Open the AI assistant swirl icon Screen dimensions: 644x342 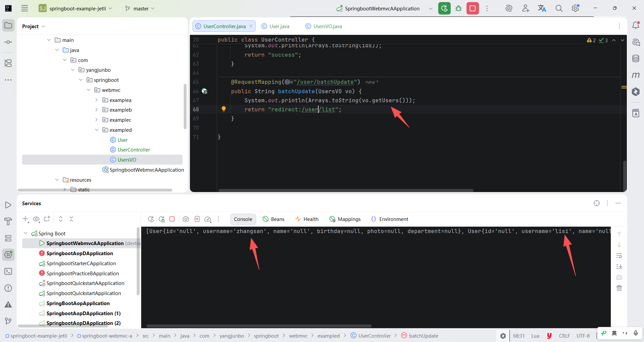(x=509, y=8)
